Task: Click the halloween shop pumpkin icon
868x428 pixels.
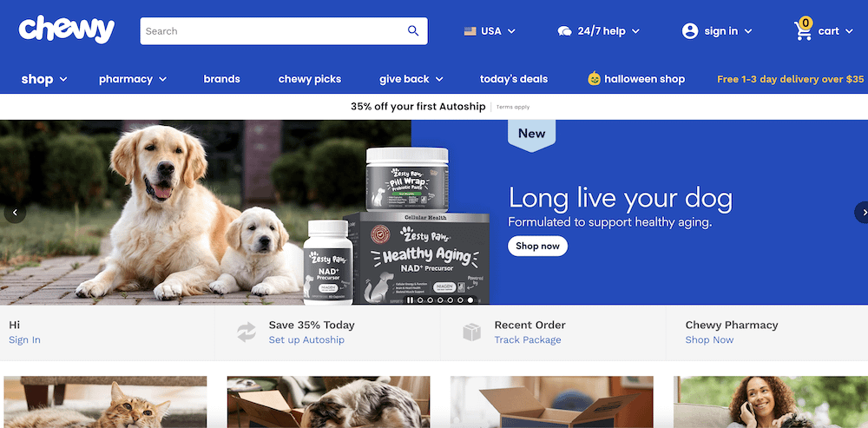Action: (594, 79)
